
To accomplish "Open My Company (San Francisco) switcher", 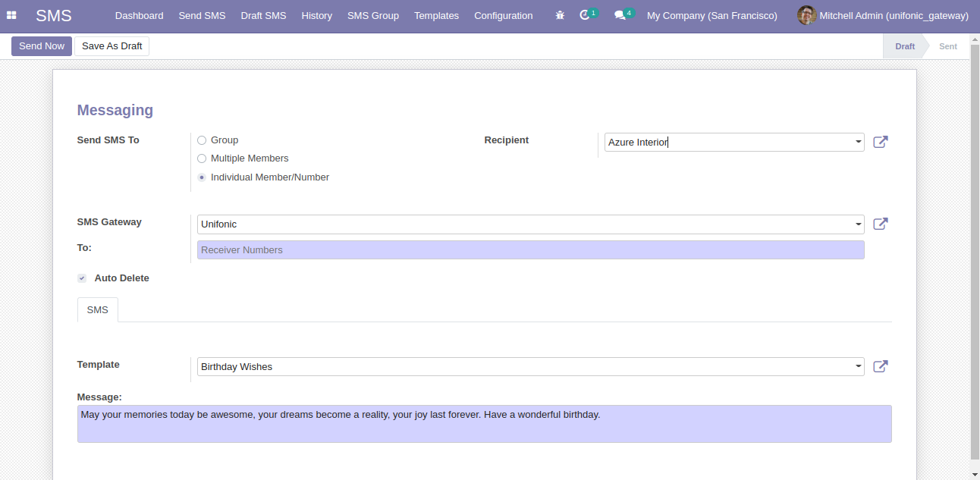I will click(711, 15).
